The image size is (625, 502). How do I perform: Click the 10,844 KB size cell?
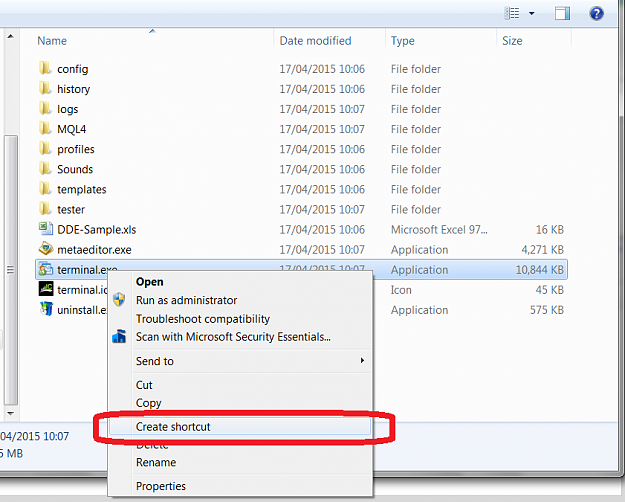tap(540, 270)
